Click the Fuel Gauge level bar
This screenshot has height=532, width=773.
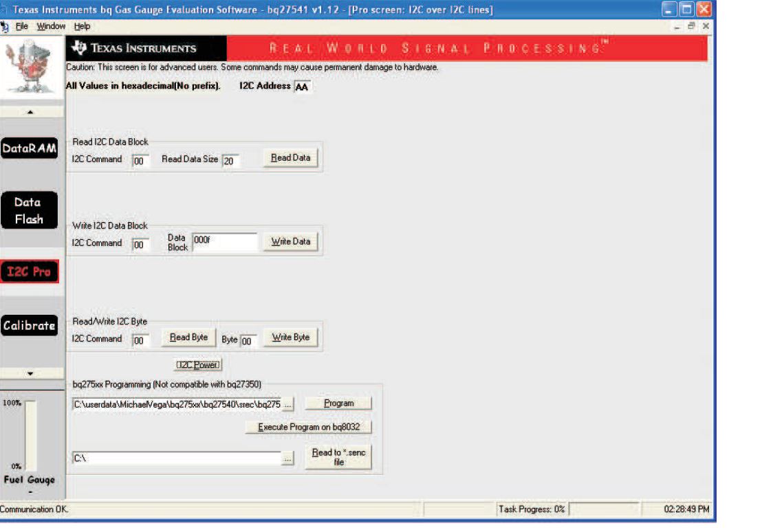point(30,436)
